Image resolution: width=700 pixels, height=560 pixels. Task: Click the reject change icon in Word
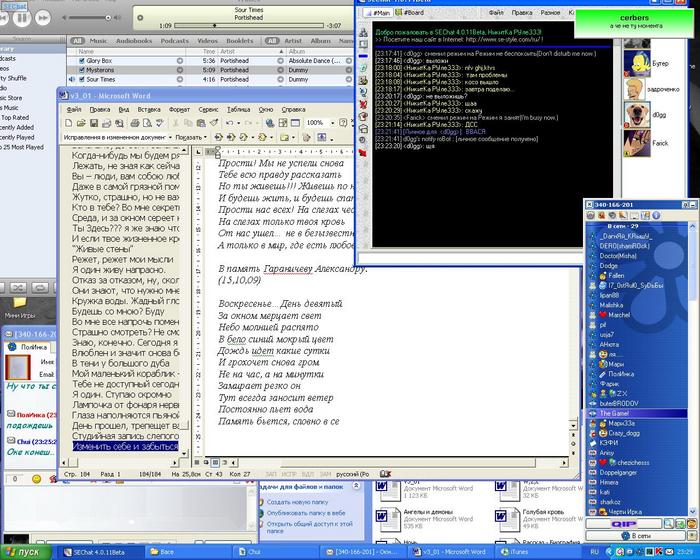[x=262, y=137]
